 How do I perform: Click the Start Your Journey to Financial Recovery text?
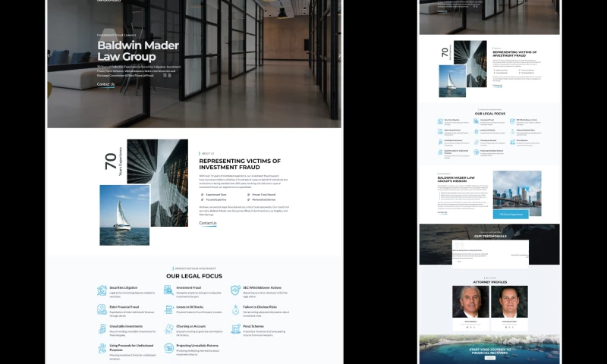(x=489, y=351)
